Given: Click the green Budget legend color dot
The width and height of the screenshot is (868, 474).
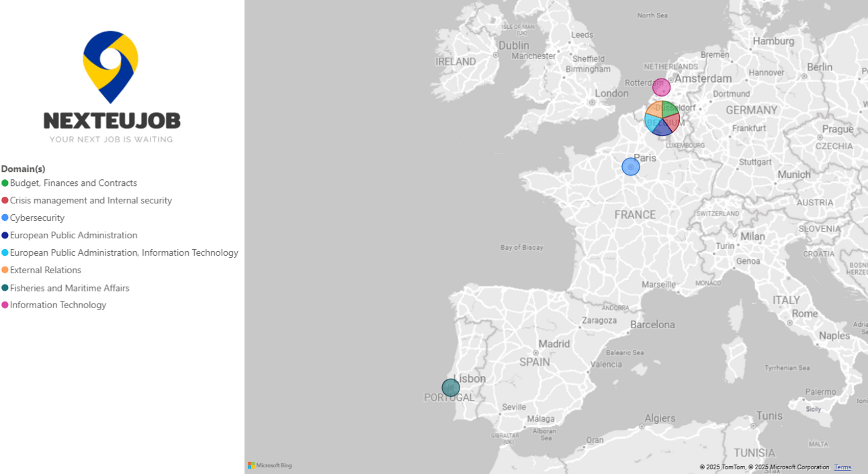Looking at the screenshot, I should [5, 183].
